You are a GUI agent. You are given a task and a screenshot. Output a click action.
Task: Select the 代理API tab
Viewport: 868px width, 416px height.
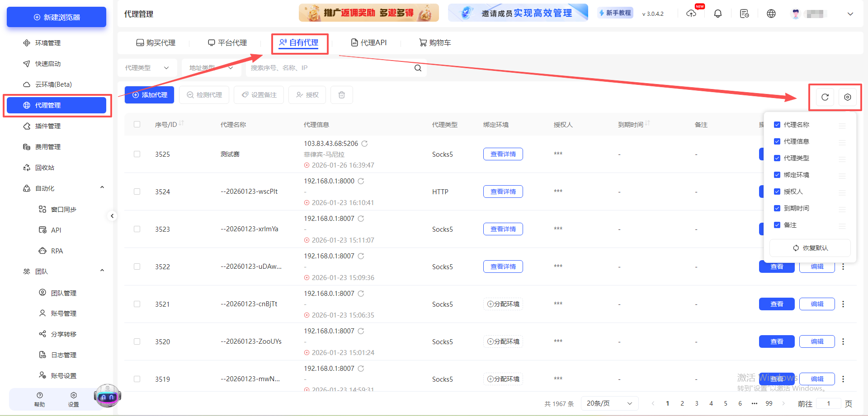coord(368,42)
